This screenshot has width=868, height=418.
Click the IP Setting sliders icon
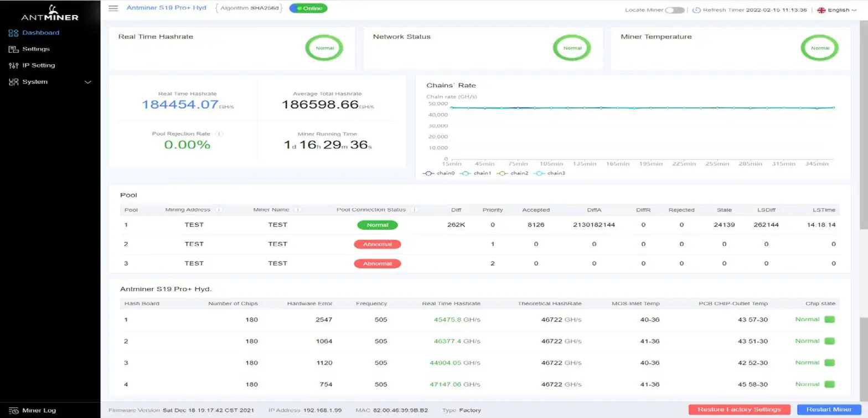click(x=13, y=65)
